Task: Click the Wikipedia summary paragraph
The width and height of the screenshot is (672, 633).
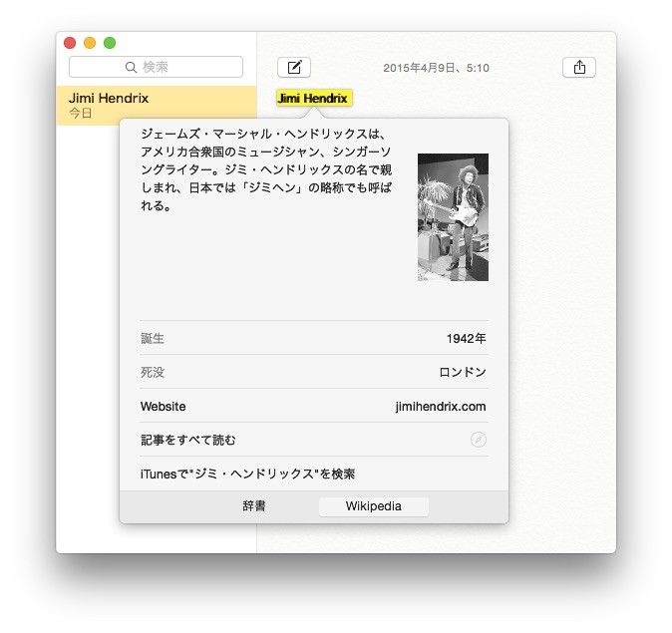Action: coord(266,169)
